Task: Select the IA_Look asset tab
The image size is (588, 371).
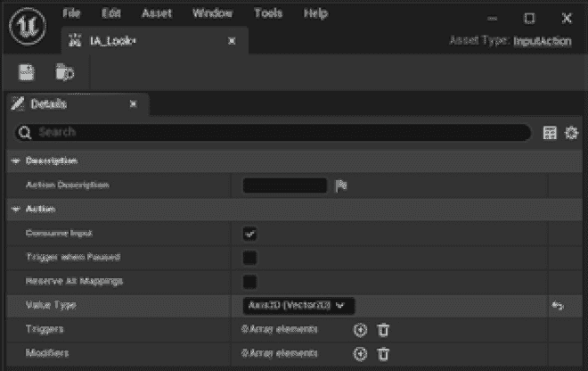Action: 154,40
